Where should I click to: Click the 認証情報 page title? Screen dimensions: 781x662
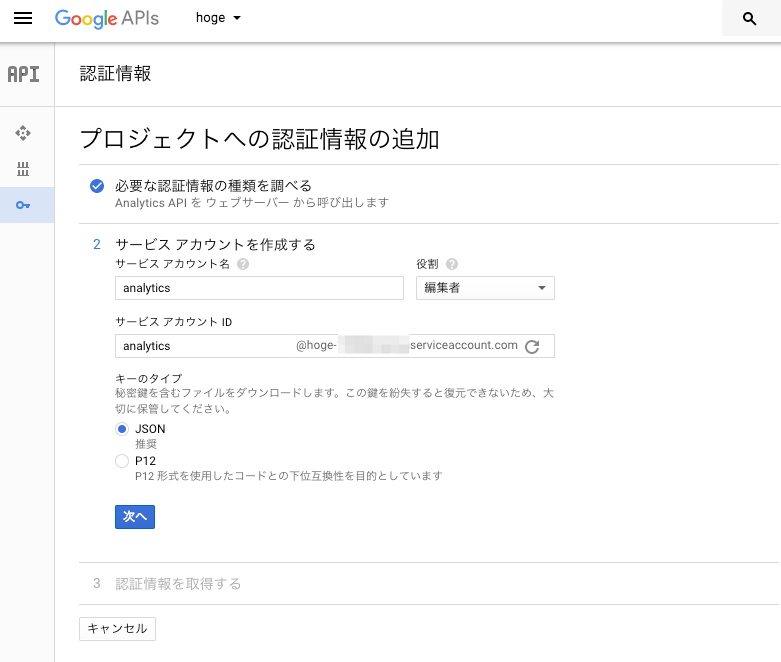pyautogui.click(x=116, y=74)
